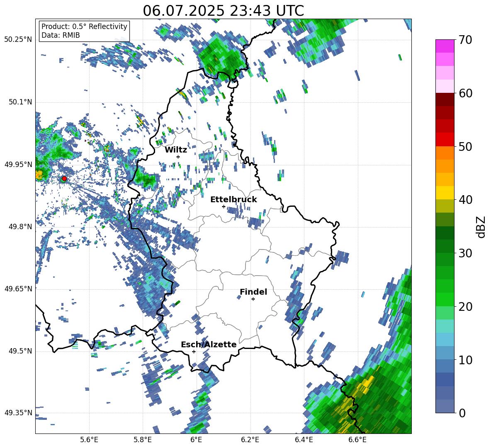Click the colorbar value 10
The width and height of the screenshot is (491, 448).
465,360
